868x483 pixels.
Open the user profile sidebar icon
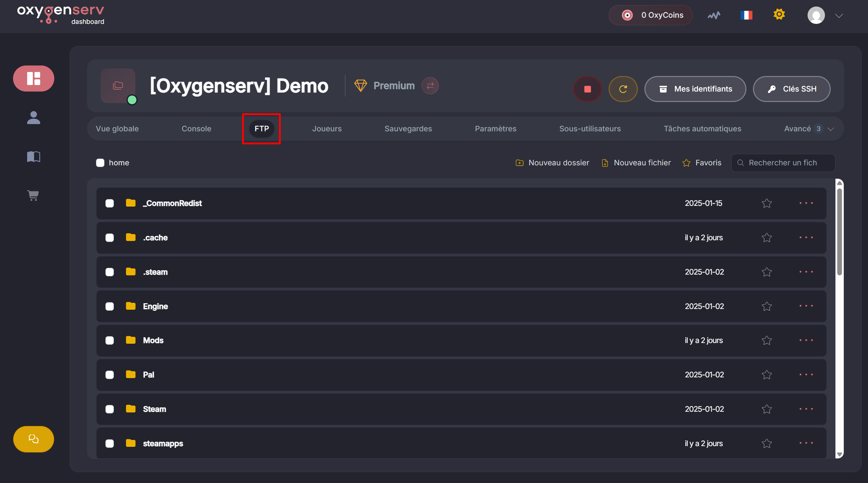point(33,118)
